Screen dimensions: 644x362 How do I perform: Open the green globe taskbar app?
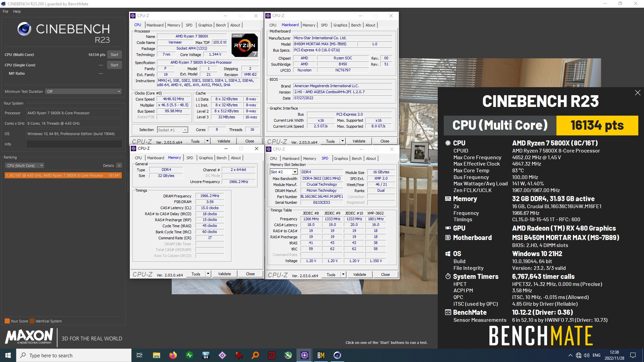(x=288, y=355)
